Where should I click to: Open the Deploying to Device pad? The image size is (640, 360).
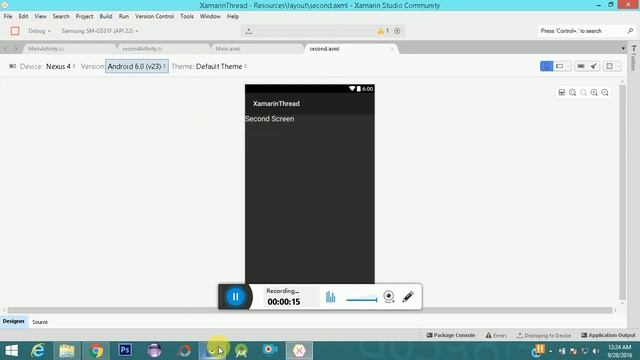click(x=544, y=335)
